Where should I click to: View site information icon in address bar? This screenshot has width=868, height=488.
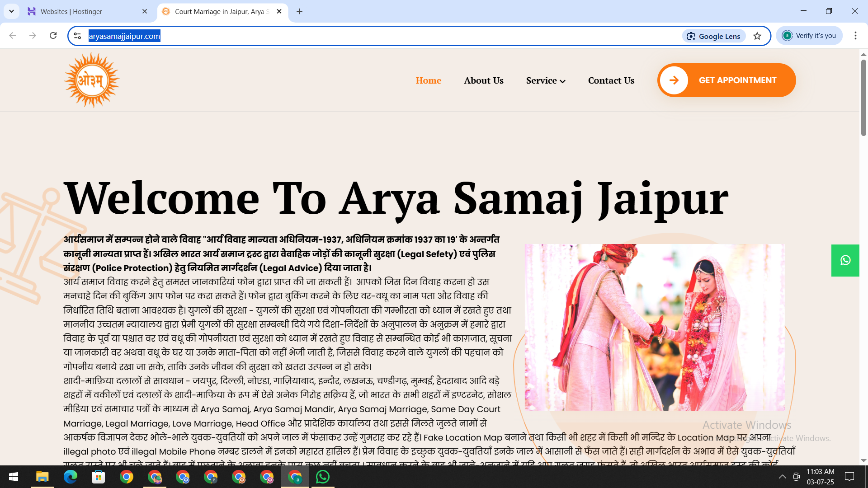pos(77,36)
